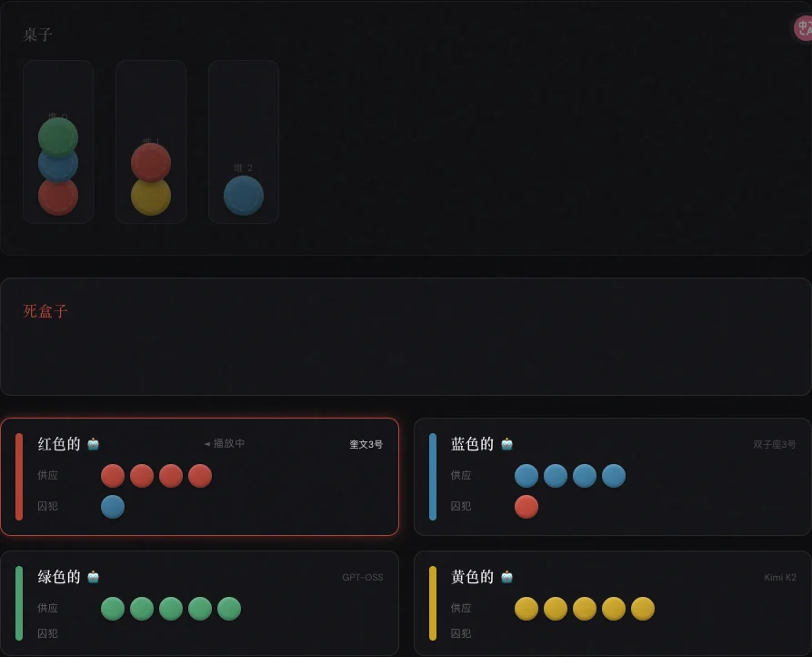812x657 pixels.
Task: Click the robot icon next to 蓝色的
Action: (507, 444)
